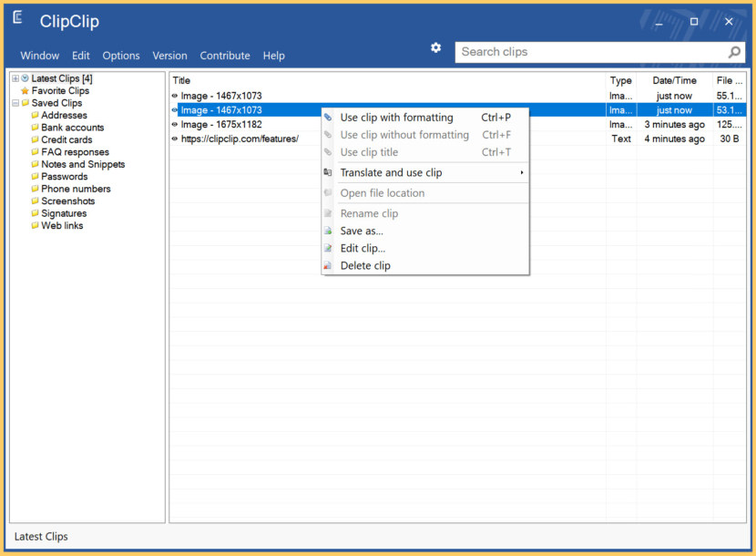Open the Translate and use clip submenu arrow

click(x=522, y=172)
